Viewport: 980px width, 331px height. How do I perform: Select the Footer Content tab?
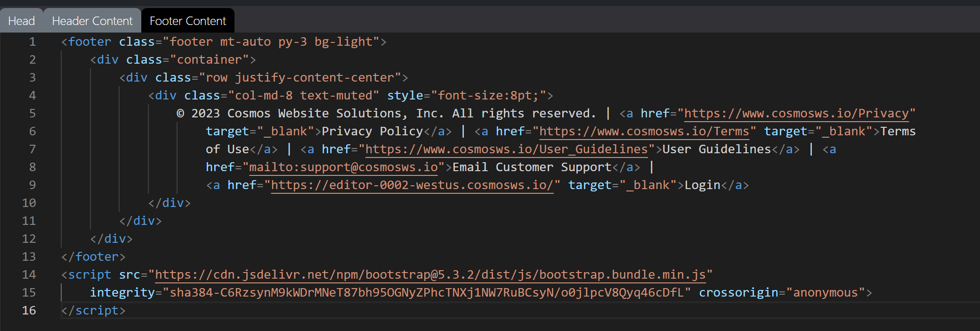pyautogui.click(x=188, y=21)
